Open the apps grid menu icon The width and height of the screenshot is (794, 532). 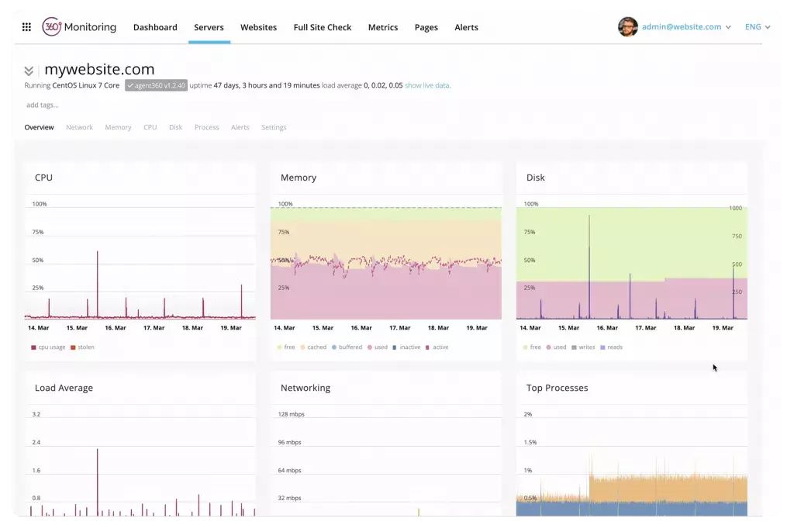point(26,27)
